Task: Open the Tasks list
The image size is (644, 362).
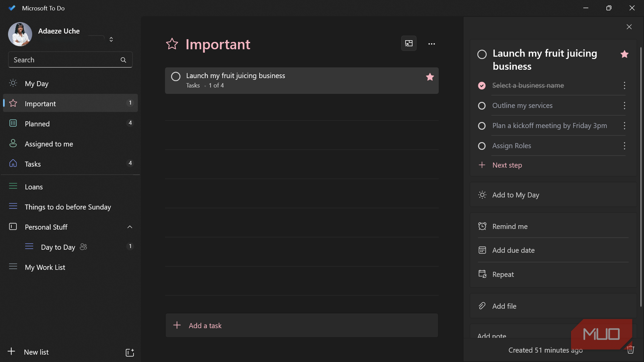Action: 70,164
